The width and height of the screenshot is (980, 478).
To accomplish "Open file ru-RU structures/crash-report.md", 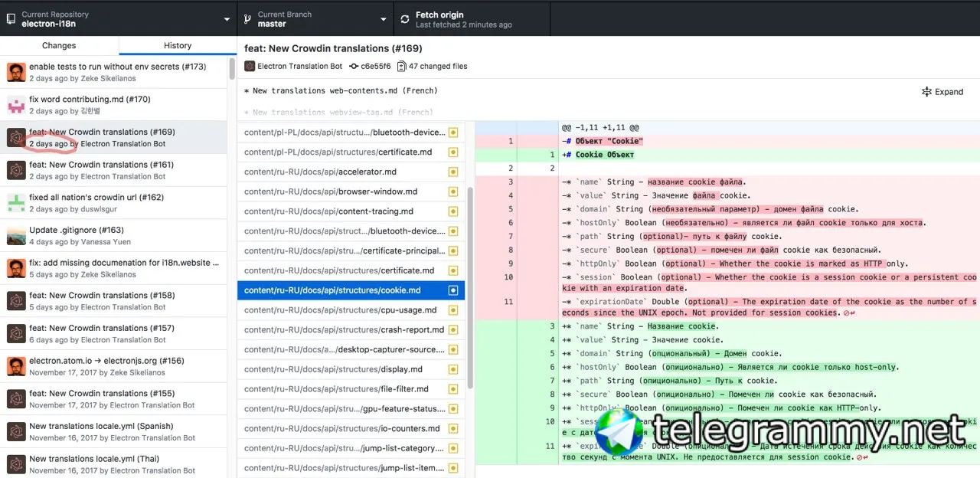I will 351,329.
